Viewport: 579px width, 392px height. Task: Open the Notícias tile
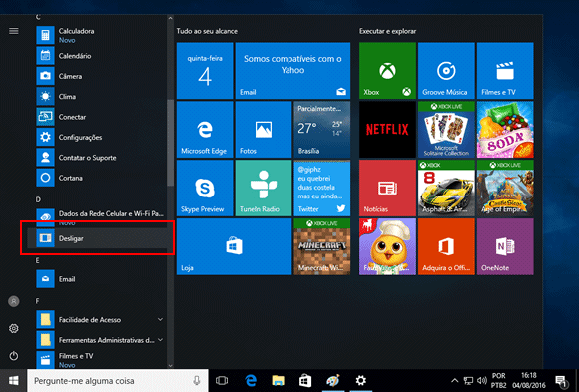click(387, 188)
